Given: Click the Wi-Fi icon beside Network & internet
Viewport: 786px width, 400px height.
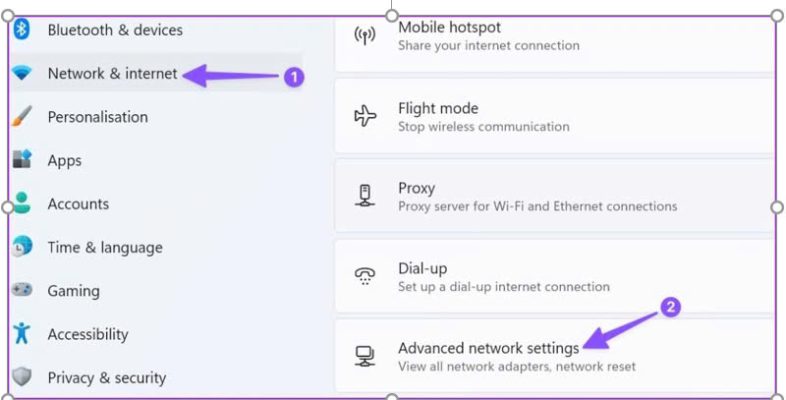Looking at the screenshot, I should coord(22,73).
